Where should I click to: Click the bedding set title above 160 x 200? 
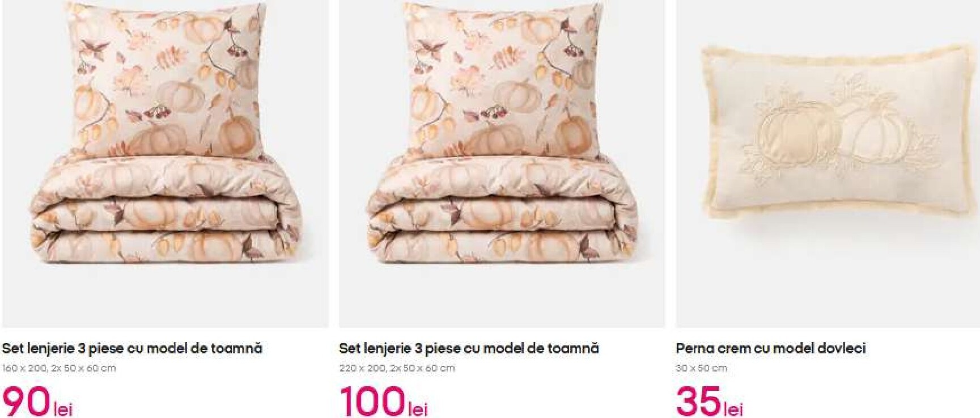tap(132, 348)
